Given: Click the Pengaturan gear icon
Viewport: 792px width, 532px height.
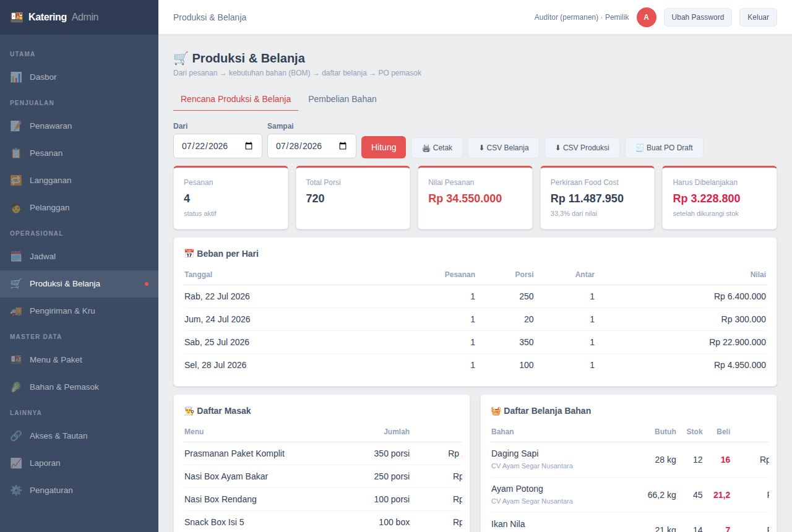Looking at the screenshot, I should click(16, 491).
